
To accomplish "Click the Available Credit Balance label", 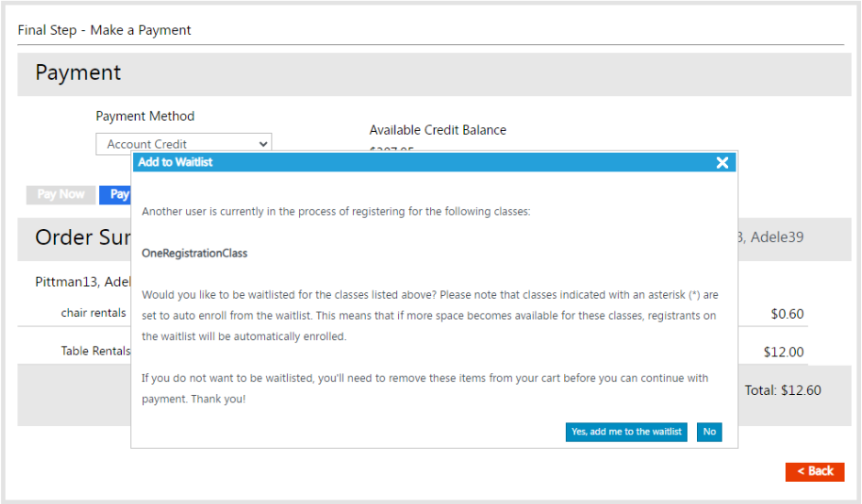I will click(437, 130).
